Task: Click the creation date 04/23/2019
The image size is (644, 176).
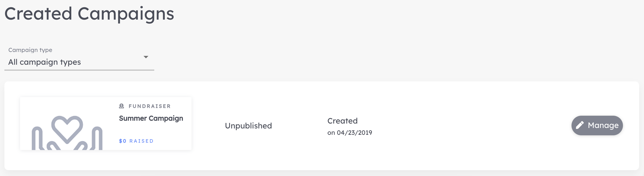Action: (x=354, y=133)
